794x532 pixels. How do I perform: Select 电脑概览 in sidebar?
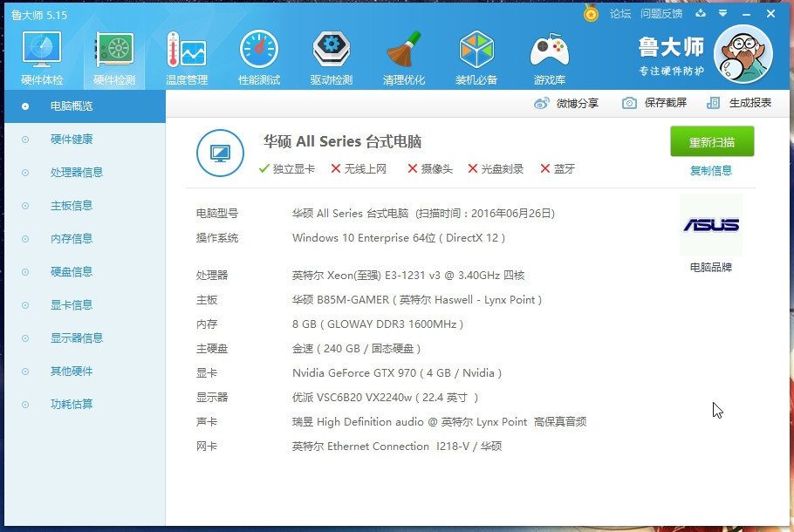(x=86, y=106)
